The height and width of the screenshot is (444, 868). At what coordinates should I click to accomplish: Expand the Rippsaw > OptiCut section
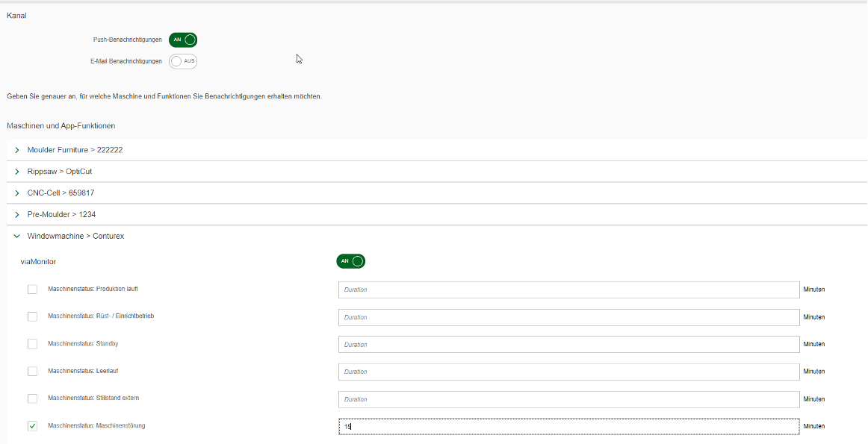coord(437,172)
